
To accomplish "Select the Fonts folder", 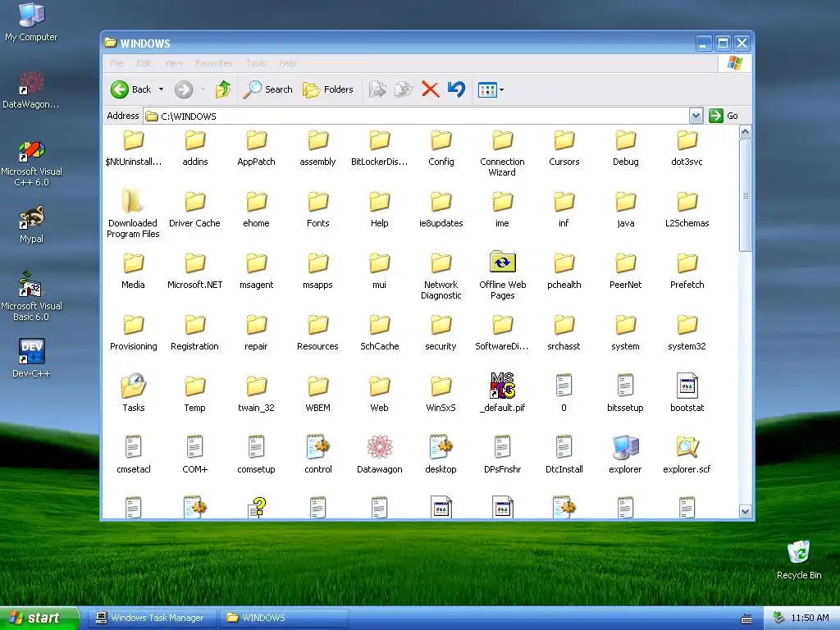I will coord(317,209).
